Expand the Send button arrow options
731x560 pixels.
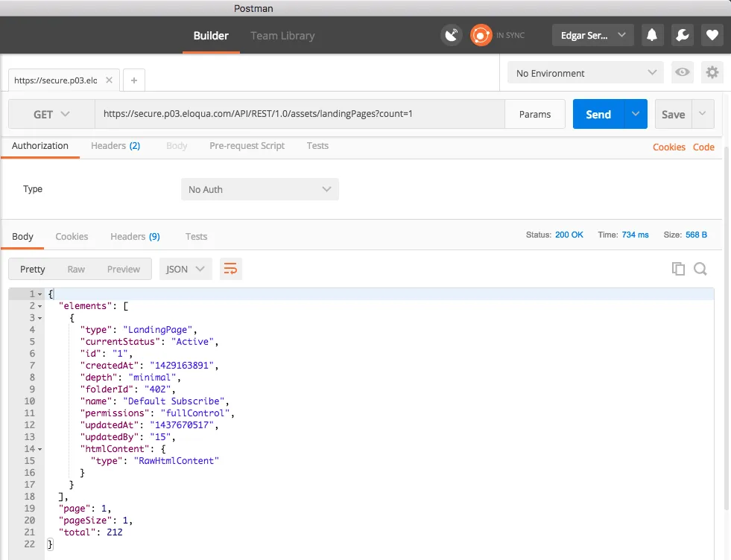[x=636, y=114]
